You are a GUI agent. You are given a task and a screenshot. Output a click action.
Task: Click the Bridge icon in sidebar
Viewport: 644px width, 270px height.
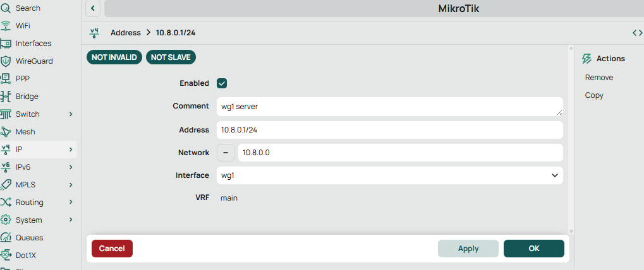(x=5, y=97)
